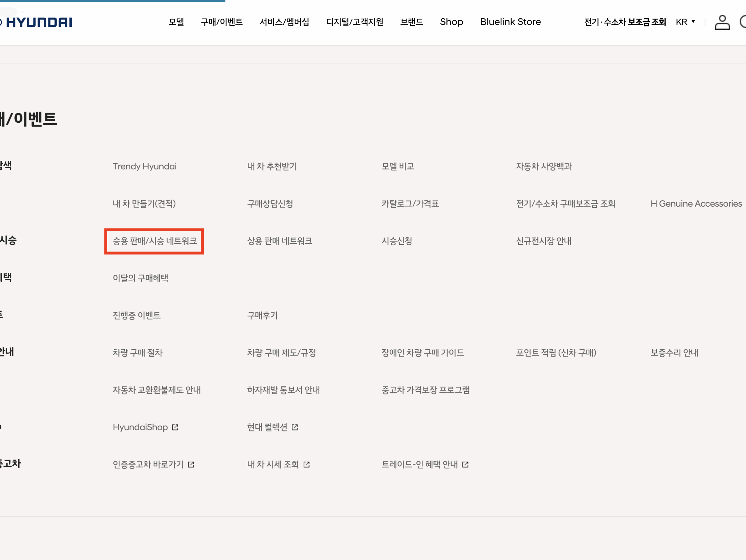
Task: Click the search icon at far right
Action: pos(744,22)
